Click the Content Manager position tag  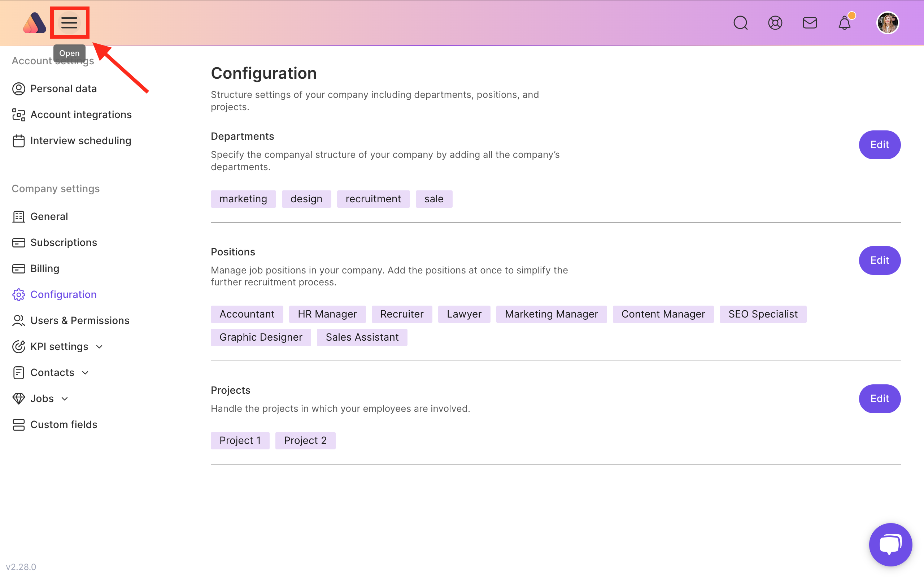point(663,314)
